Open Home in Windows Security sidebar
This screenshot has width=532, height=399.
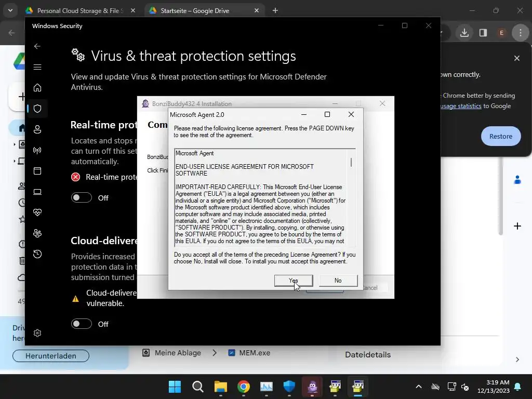(37, 87)
